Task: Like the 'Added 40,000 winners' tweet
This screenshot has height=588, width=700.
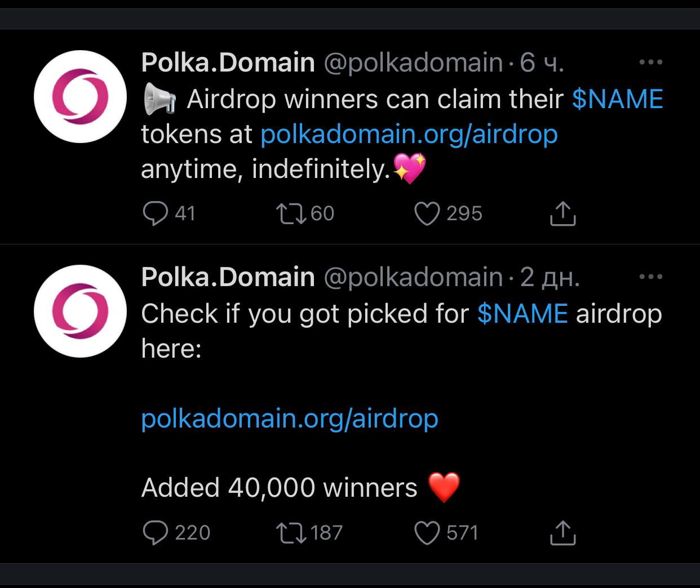Action: [x=427, y=533]
